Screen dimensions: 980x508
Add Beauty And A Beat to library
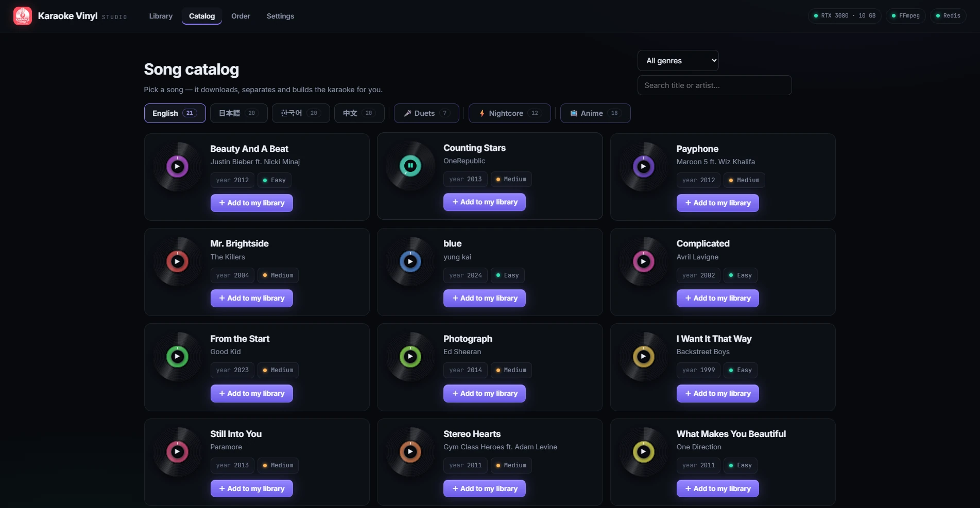pos(252,203)
